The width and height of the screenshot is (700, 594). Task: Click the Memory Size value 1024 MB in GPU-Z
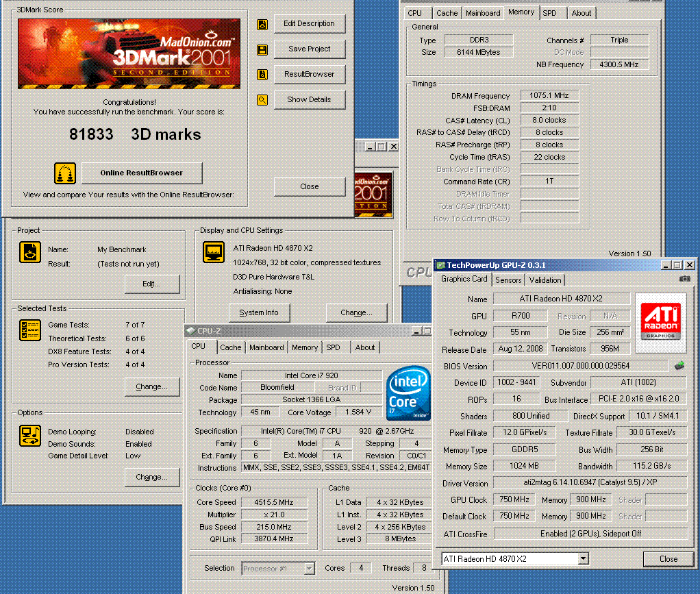[525, 466]
